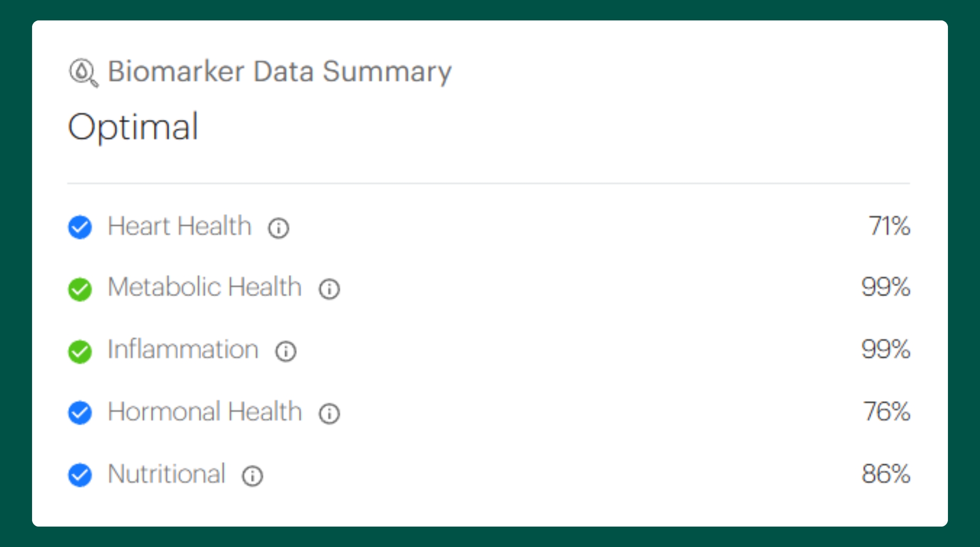The width and height of the screenshot is (980, 547).
Task: Click Inflammation info icon
Action: click(x=285, y=351)
